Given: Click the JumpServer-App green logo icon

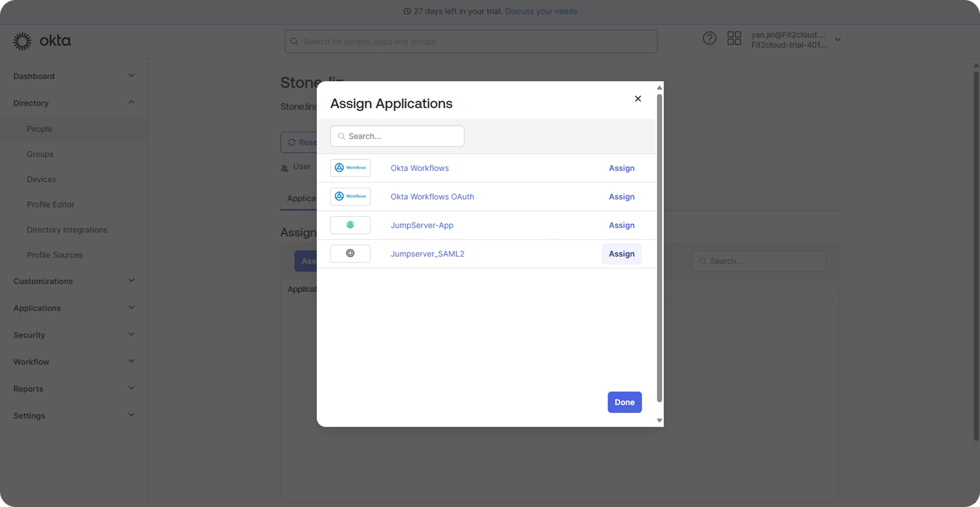Looking at the screenshot, I should coord(350,225).
